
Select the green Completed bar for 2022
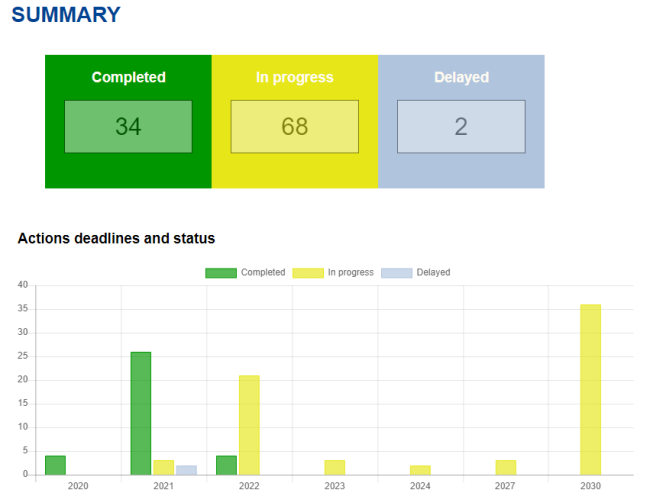click(x=226, y=465)
